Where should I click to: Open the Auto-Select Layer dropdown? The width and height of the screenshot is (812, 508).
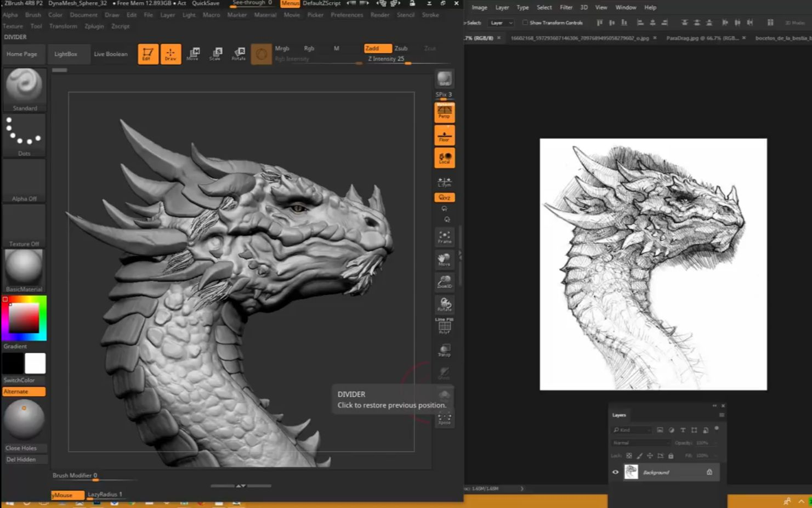point(501,23)
